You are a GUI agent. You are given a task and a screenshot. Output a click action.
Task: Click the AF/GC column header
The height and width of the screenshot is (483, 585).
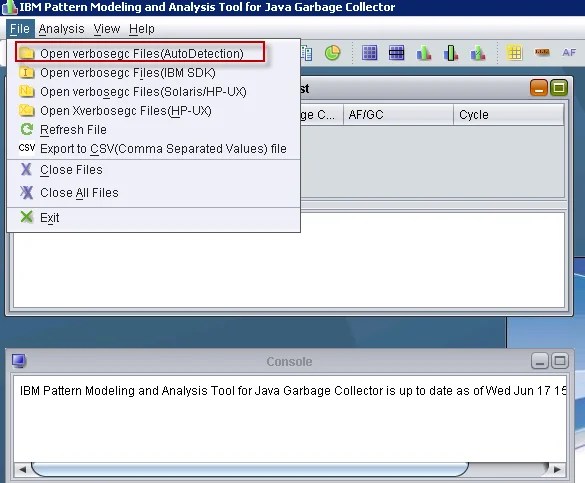point(398,115)
